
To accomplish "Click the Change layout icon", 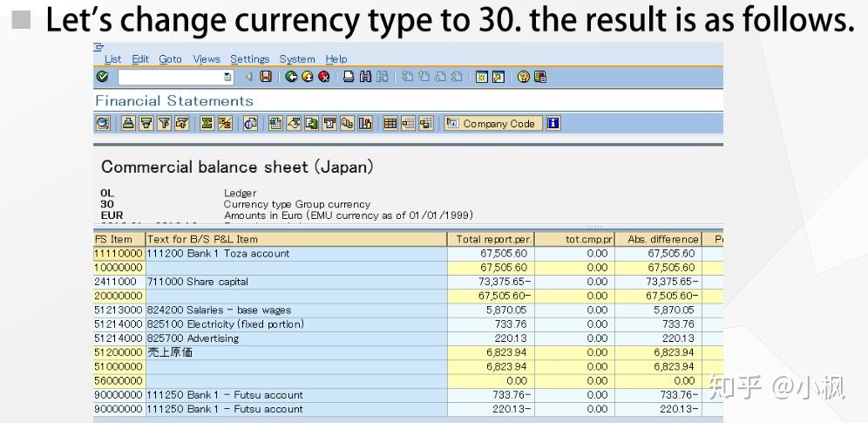I will [x=408, y=124].
